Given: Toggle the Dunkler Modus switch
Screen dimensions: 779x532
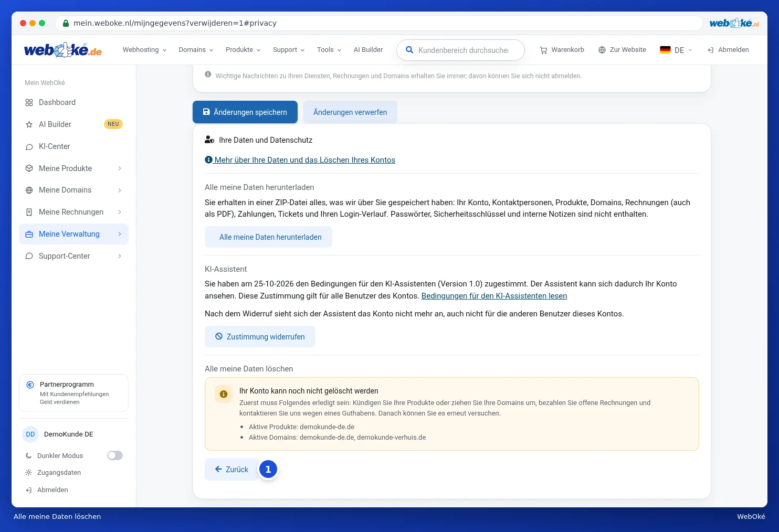Looking at the screenshot, I should click(115, 455).
